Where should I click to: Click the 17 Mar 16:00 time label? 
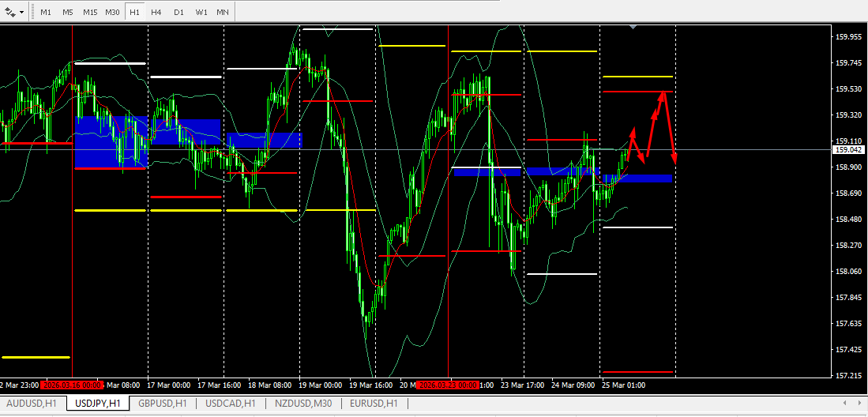click(x=219, y=385)
